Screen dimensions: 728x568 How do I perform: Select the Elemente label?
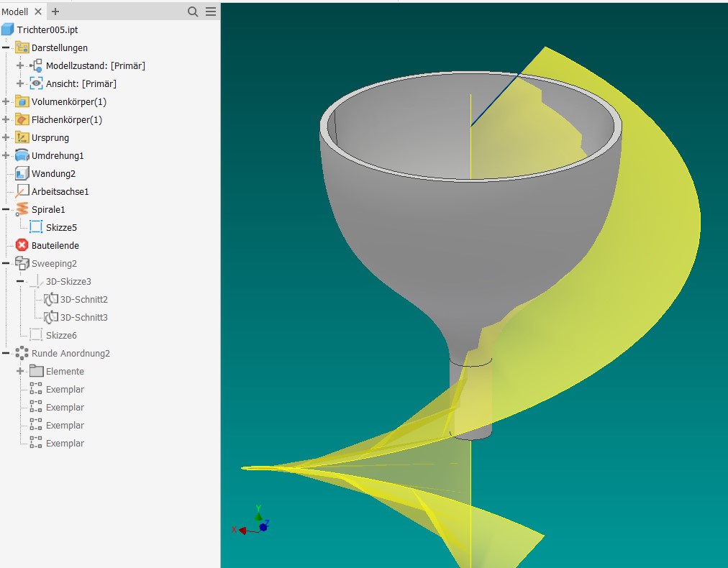(x=65, y=371)
